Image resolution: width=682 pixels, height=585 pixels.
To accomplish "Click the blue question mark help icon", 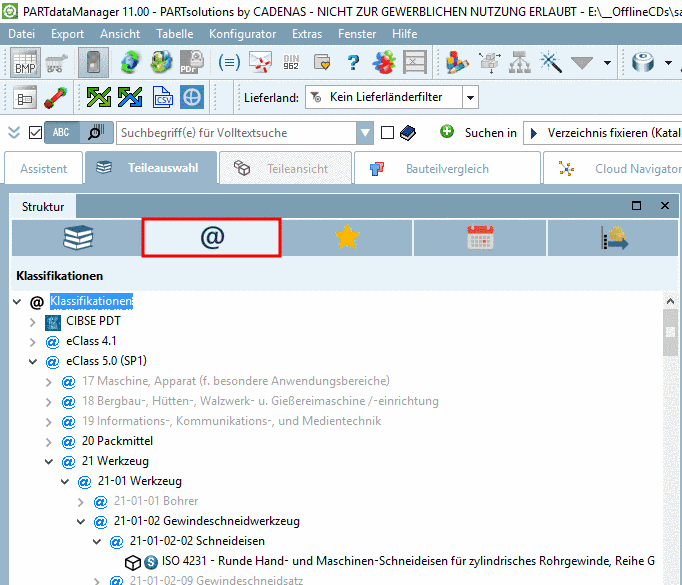I will pyautogui.click(x=353, y=63).
